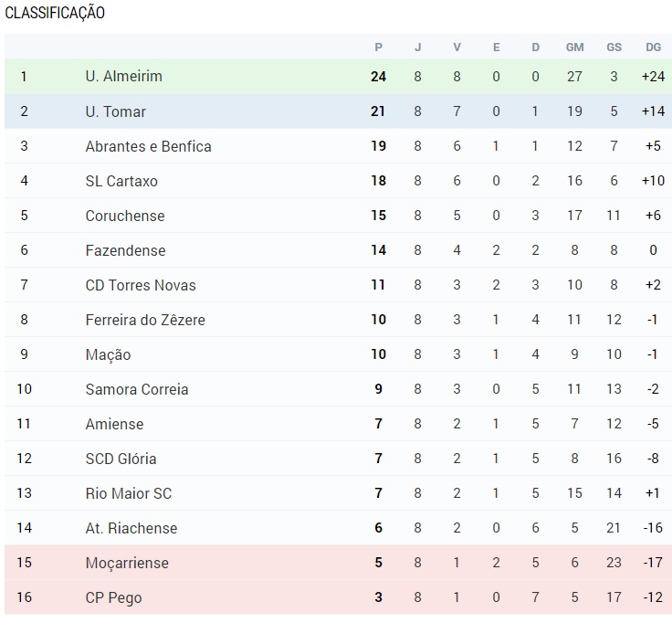Open the U. Almeirim team link
This screenshot has height=623, width=672.
123,77
